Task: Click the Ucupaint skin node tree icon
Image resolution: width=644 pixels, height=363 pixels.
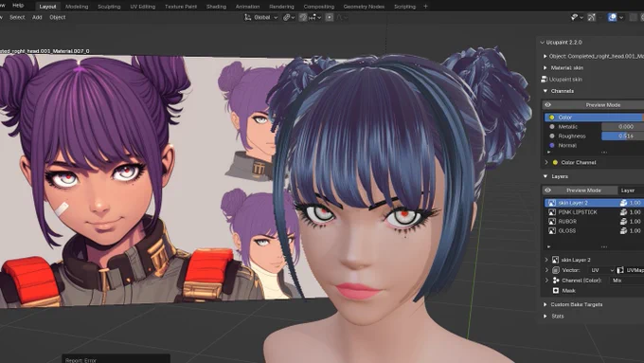Action: click(545, 80)
